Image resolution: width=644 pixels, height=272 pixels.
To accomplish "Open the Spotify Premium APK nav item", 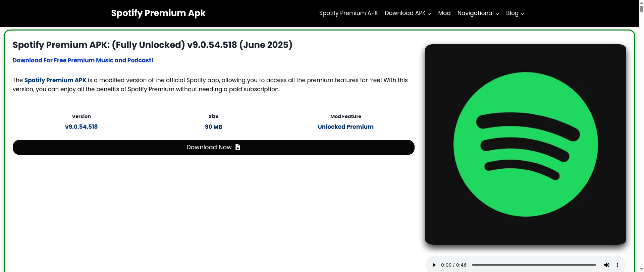I will click(x=348, y=13).
